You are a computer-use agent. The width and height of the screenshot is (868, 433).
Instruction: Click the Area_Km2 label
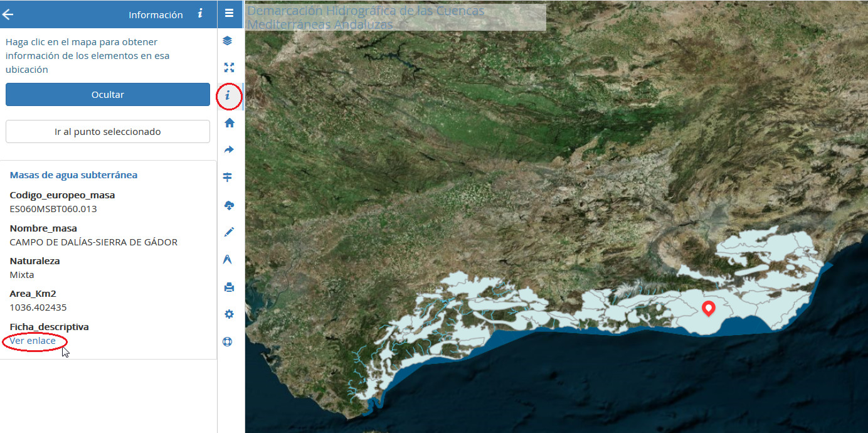click(33, 294)
